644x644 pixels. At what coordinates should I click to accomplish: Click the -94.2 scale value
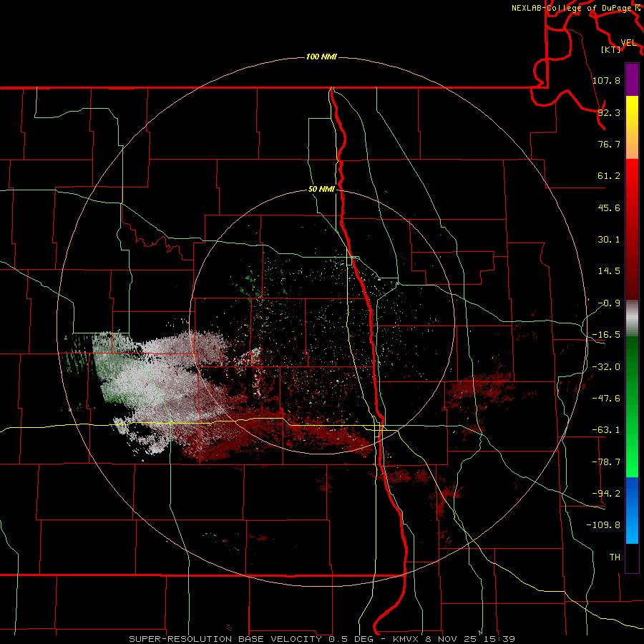pos(606,493)
